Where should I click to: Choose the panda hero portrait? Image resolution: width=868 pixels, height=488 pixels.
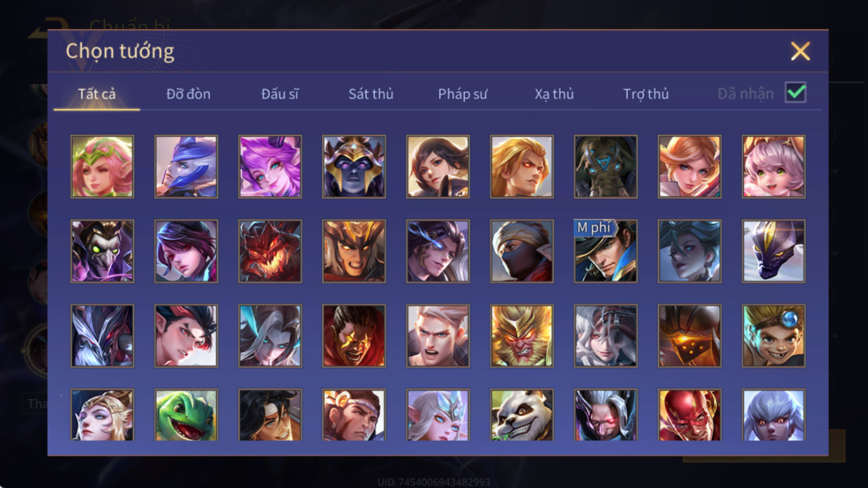[522, 415]
